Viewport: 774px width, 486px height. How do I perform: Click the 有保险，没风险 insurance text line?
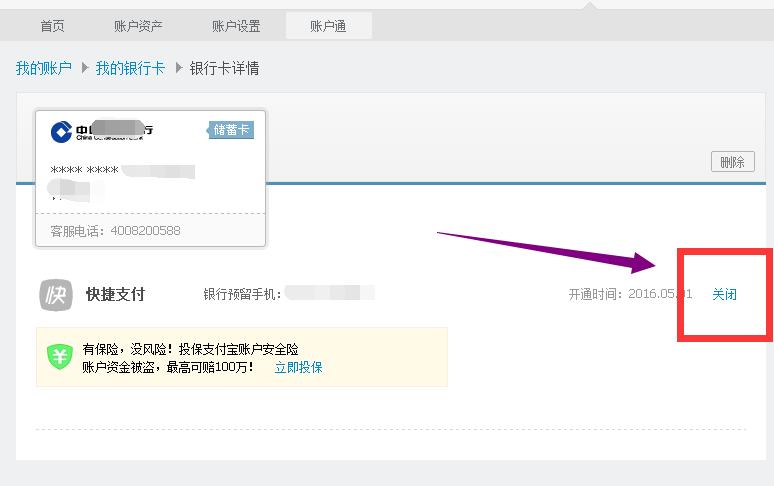click(191, 349)
